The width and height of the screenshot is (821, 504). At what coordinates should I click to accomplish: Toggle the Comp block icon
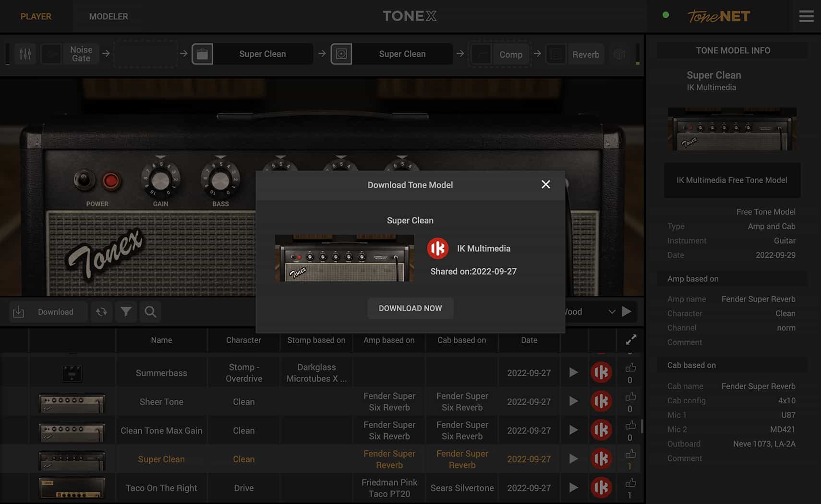[x=481, y=54]
